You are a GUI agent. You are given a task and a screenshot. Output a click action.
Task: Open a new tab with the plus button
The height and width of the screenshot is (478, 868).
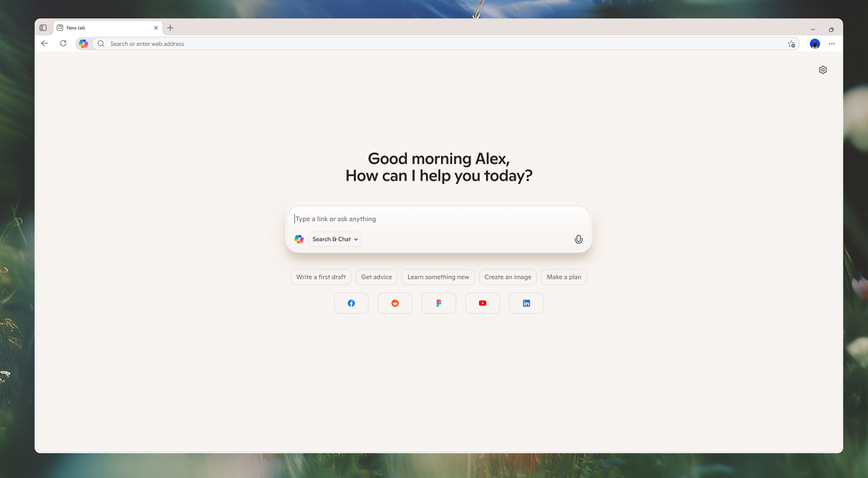coord(170,28)
